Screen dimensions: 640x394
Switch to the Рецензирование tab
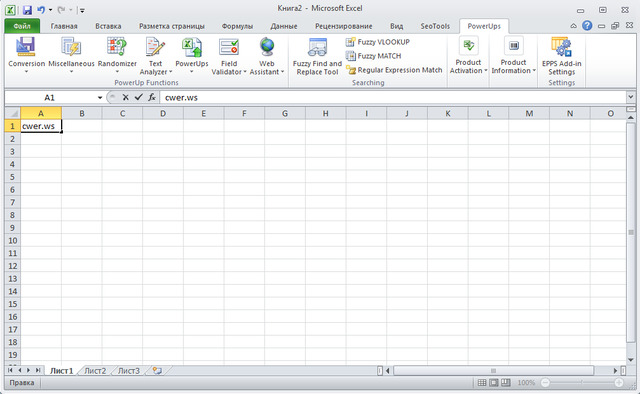(x=343, y=26)
